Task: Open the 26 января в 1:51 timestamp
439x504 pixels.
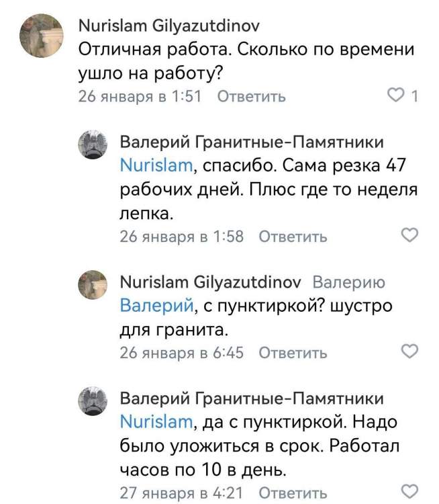Action: 140,96
